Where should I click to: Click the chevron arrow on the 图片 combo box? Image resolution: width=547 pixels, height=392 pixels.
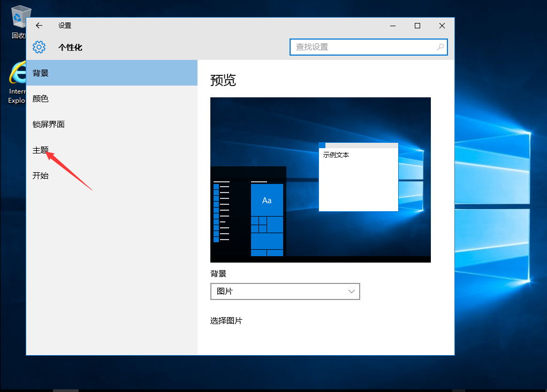click(x=352, y=291)
